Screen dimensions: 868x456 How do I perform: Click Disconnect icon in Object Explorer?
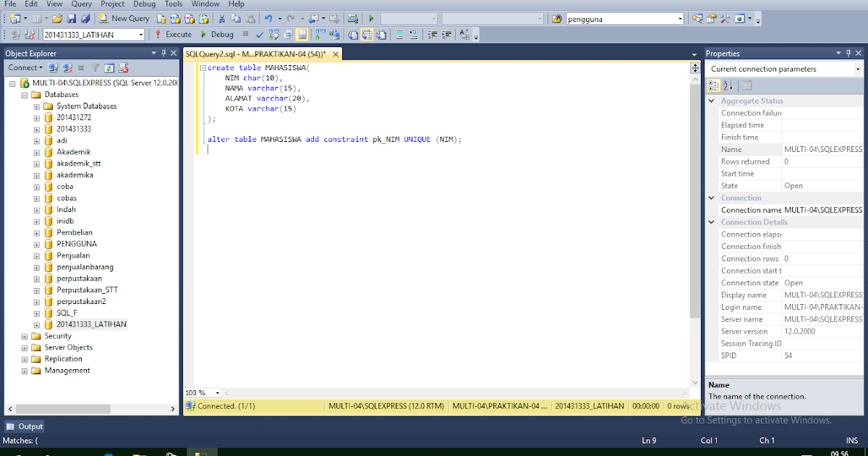(67, 67)
